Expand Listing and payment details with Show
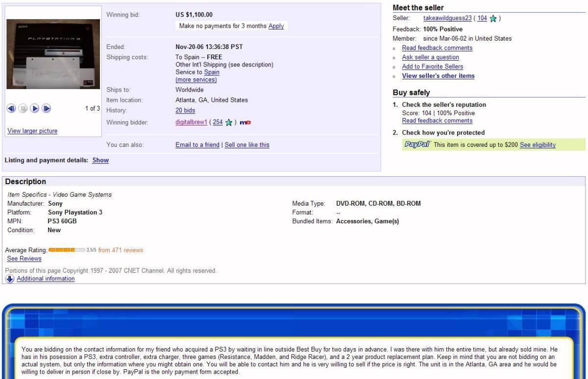The image size is (588, 379). 100,160
